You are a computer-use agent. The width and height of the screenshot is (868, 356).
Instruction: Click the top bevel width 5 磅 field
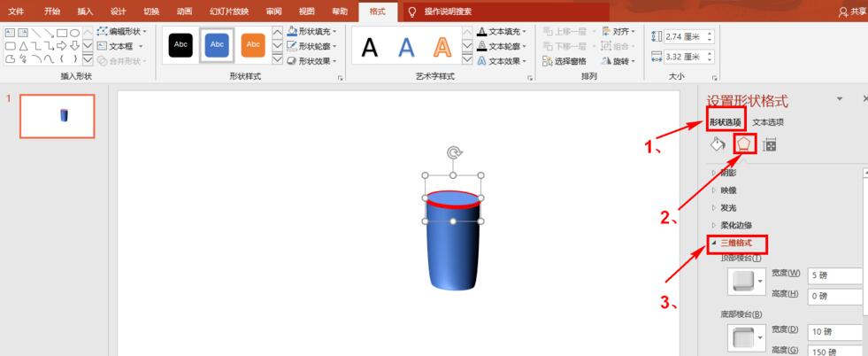click(833, 274)
